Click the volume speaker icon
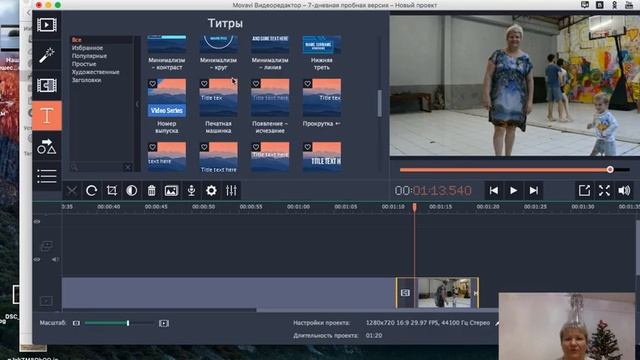 click(624, 191)
